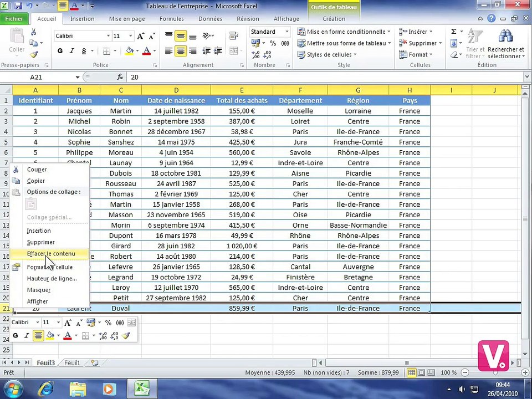Click the Undo arrow in quick access toolbar
Viewport: 532px width, 399px height.
tap(29, 6)
